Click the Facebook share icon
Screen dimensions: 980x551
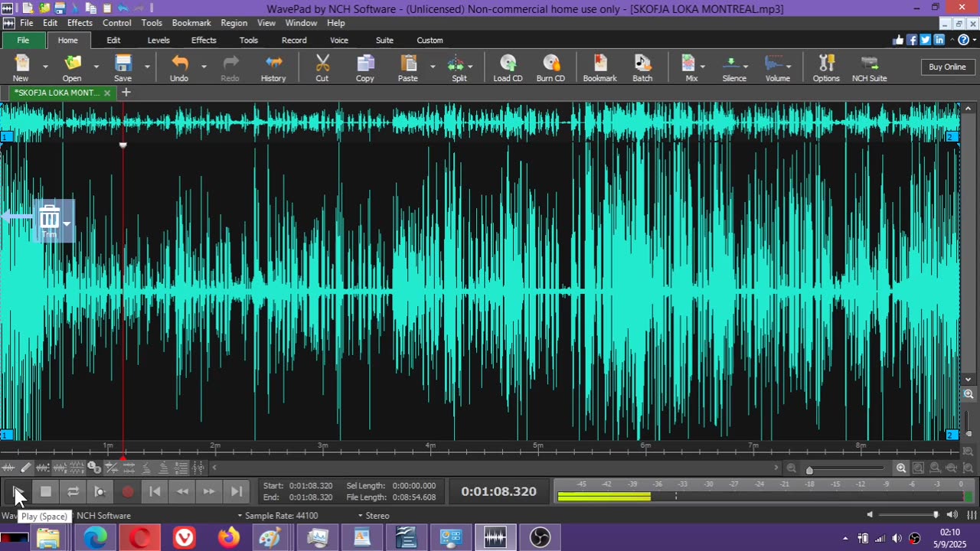coord(912,40)
